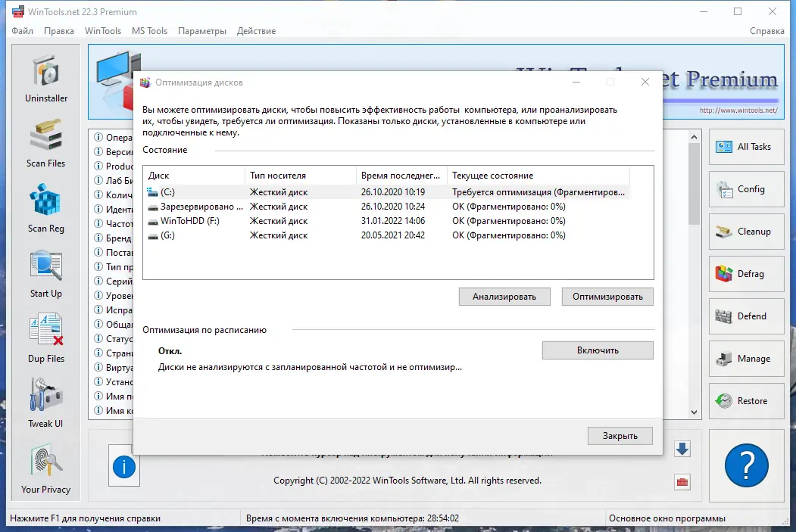Open the Your Privacy tool
The image size is (796, 532).
[45, 469]
